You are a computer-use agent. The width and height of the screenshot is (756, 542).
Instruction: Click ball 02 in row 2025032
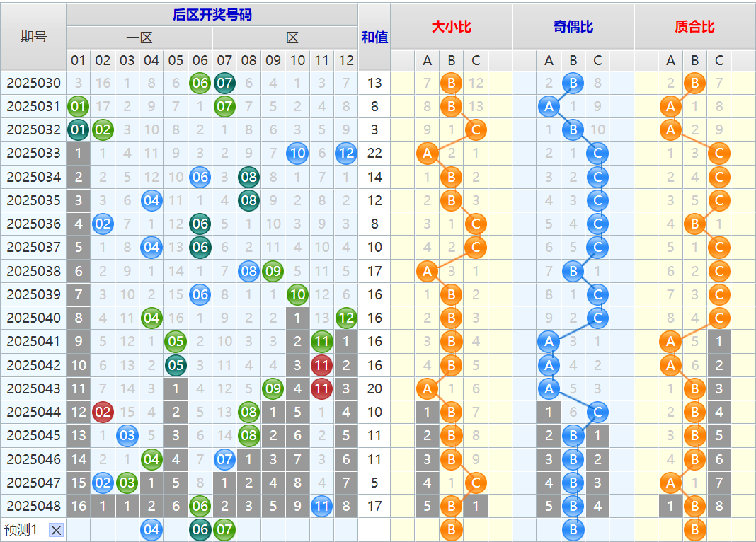click(103, 129)
